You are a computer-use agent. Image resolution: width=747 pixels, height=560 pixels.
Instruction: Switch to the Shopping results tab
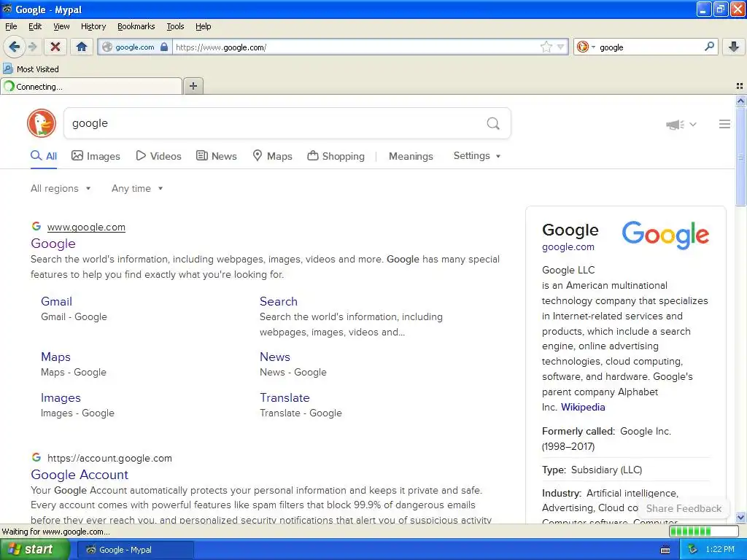tap(336, 156)
